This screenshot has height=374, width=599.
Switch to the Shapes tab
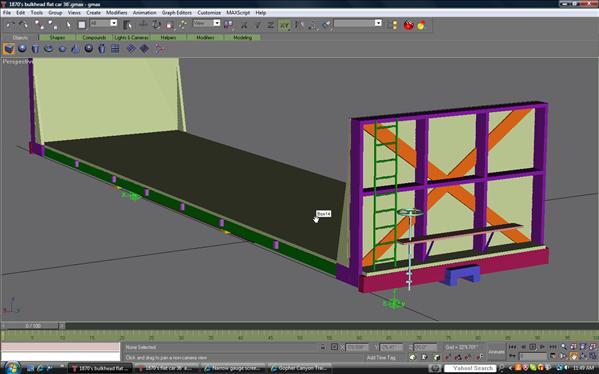click(57, 37)
